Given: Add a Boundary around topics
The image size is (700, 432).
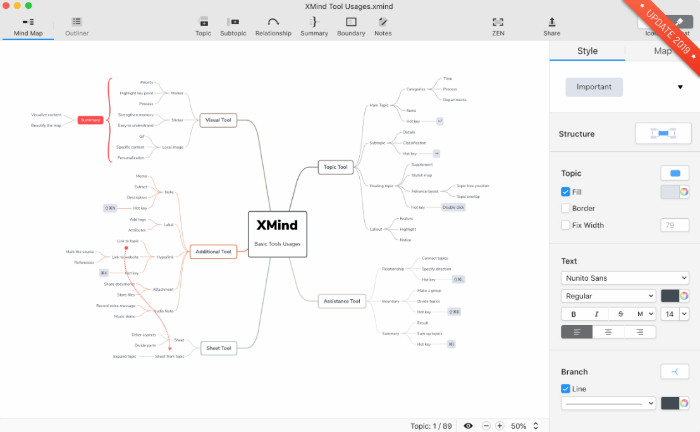Looking at the screenshot, I should click(x=351, y=27).
